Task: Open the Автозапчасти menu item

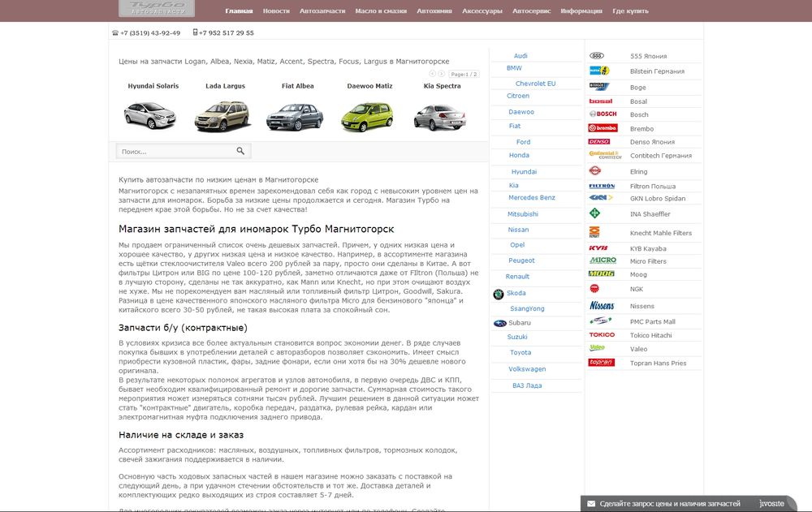Action: pyautogui.click(x=322, y=11)
